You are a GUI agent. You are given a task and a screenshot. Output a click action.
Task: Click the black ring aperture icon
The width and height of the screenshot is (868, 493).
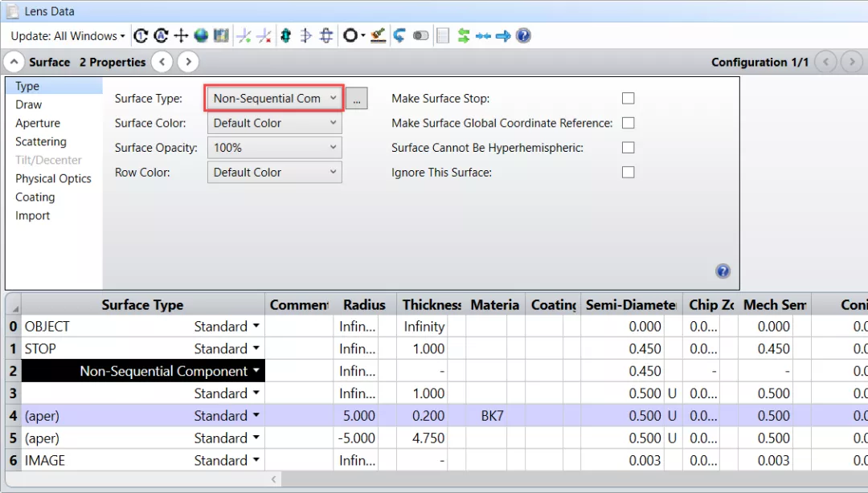point(350,36)
